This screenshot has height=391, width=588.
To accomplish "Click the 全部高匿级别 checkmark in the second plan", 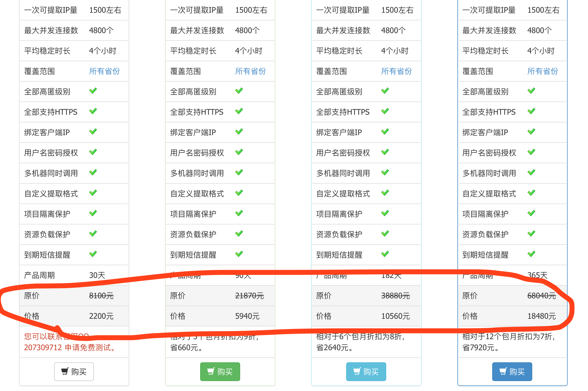I will [x=239, y=91].
